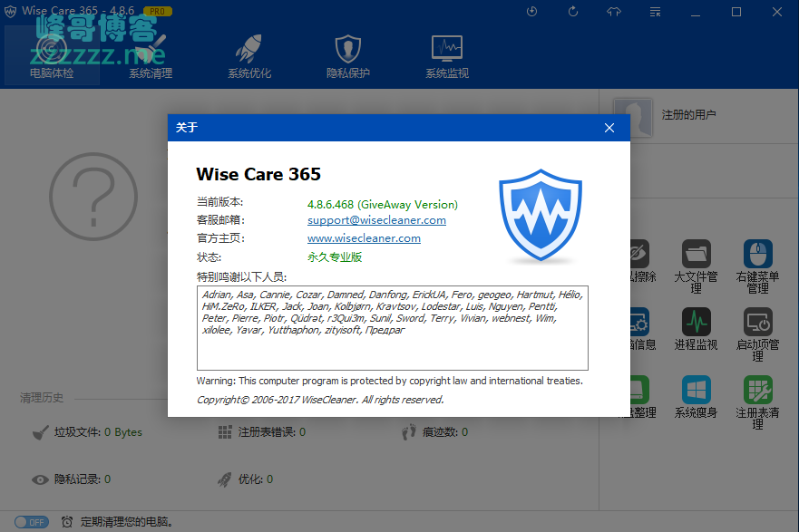
Task: Toggle the scheduled cleanup OFF switch
Action: (x=32, y=522)
